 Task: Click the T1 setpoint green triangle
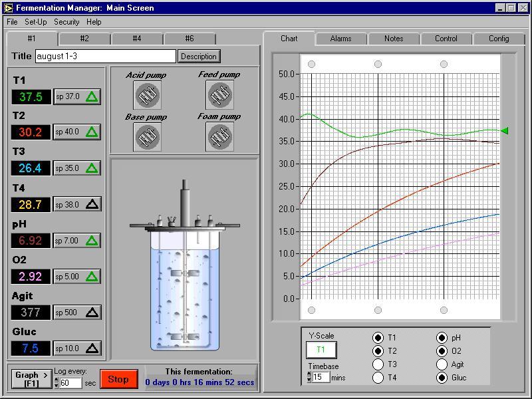point(92,97)
